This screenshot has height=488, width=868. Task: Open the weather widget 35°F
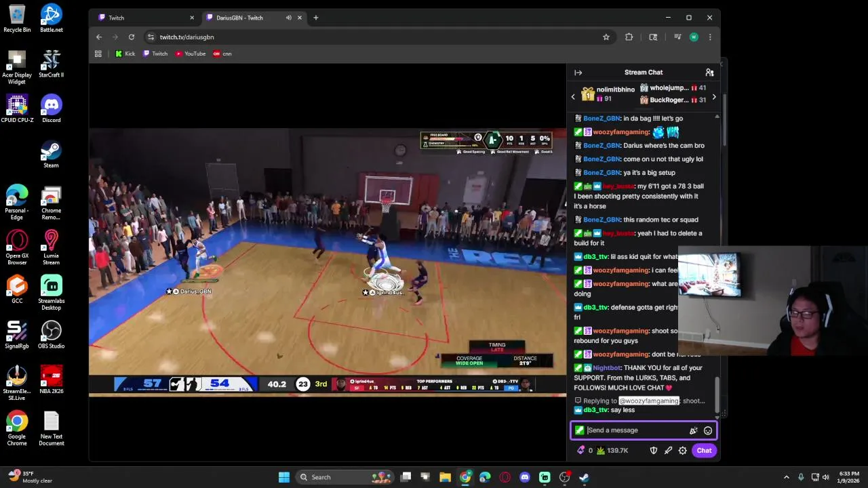pyautogui.click(x=30, y=477)
